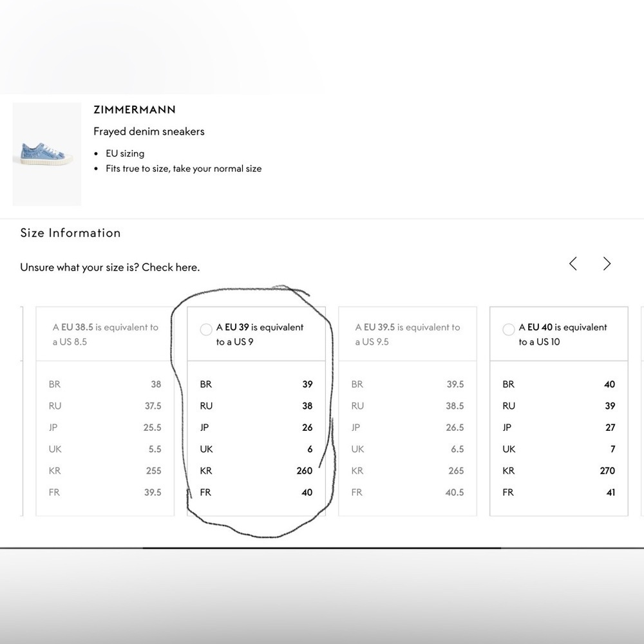The width and height of the screenshot is (644, 644).
Task: Click BR value 39.5 in EU 39.5 card
Action: coord(455,384)
